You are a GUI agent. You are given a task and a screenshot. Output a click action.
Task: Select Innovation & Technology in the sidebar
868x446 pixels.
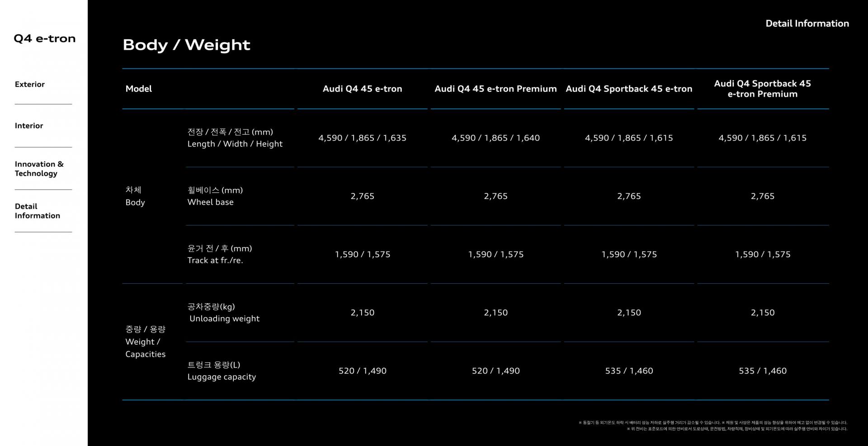click(x=39, y=169)
